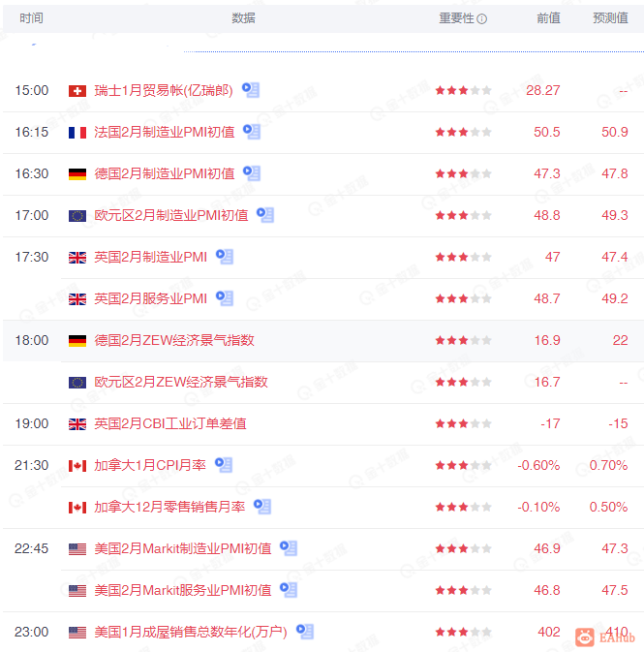This screenshot has width=644, height=652.
Task: Click the 预测值 column header
Action: 610,17
